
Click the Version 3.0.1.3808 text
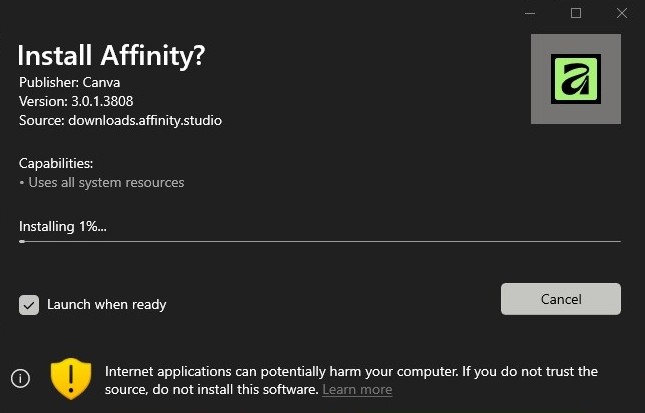(76, 101)
